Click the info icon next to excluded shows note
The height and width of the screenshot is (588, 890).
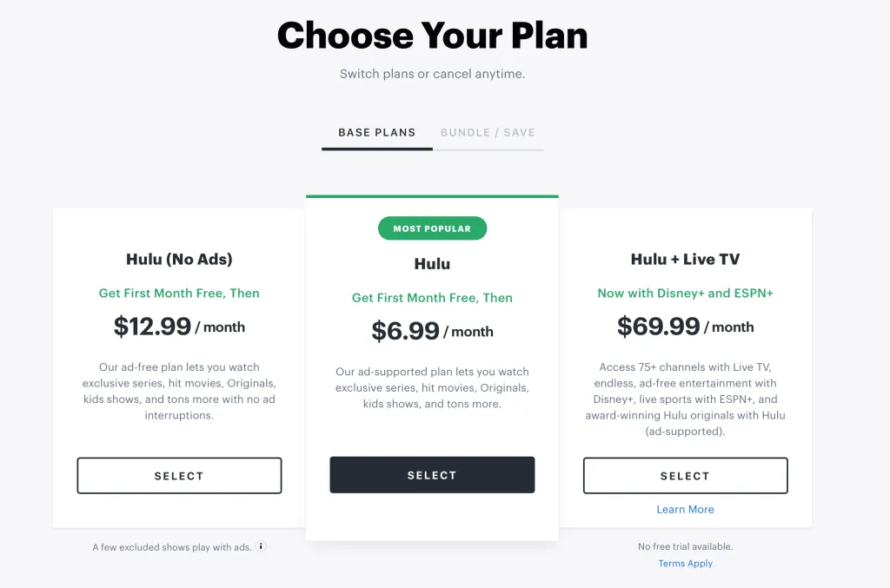tap(261, 546)
